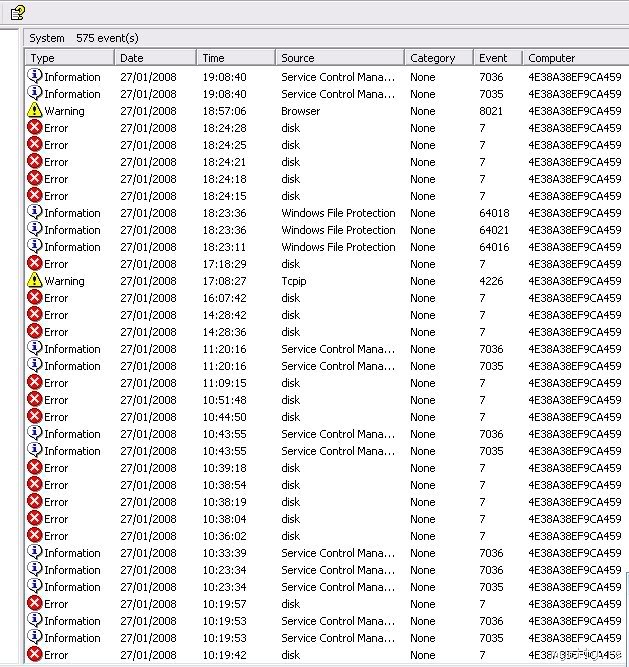Click the 'Error' label in the 10:39:18 row

coord(56,468)
